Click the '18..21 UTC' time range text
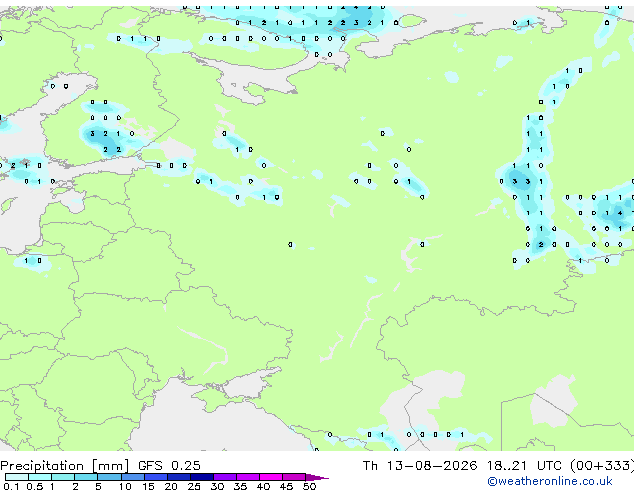Screen dimensions: 634x490 (x=524, y=466)
